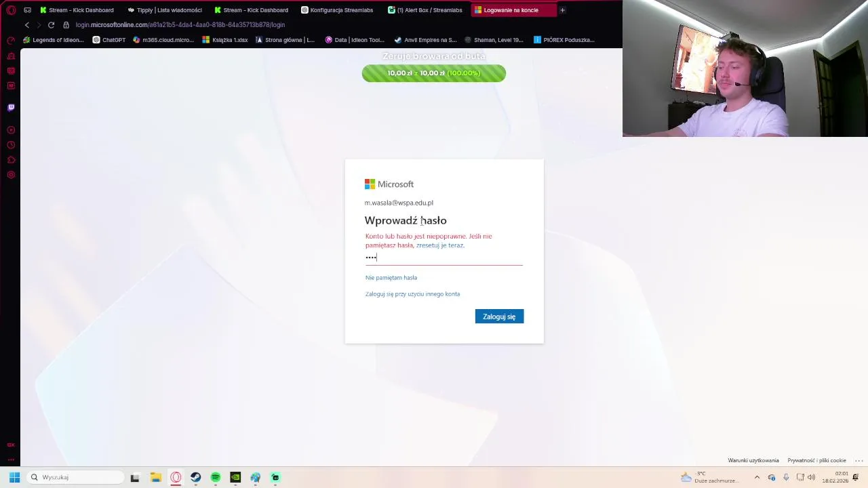
Task: Select the Logowanie na koncie tab
Action: pos(513,10)
